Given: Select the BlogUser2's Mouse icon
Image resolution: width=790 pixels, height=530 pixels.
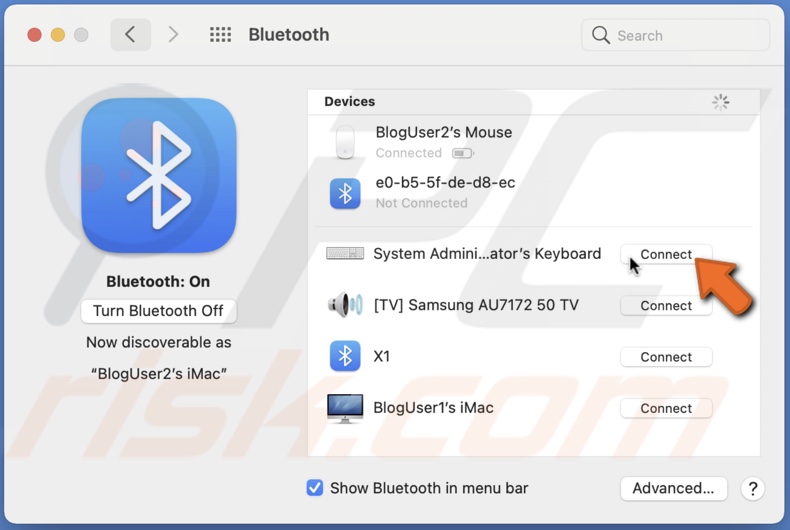Looking at the screenshot, I should coord(345,142).
